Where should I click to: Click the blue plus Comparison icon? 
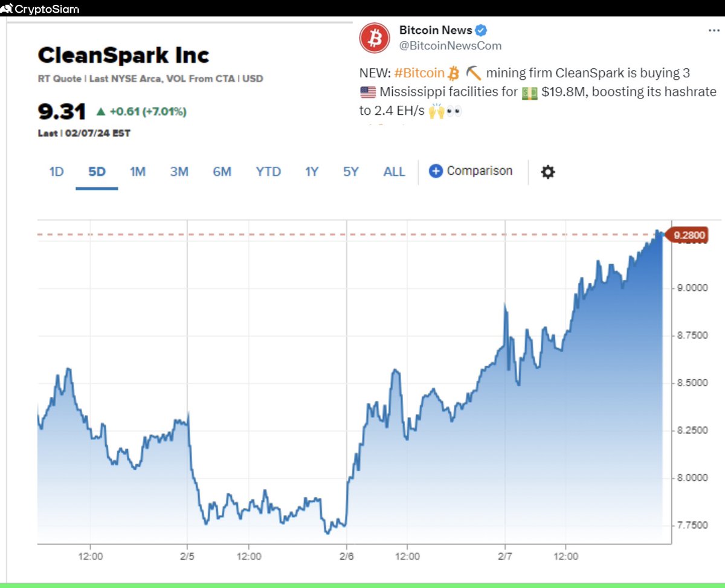tap(436, 171)
